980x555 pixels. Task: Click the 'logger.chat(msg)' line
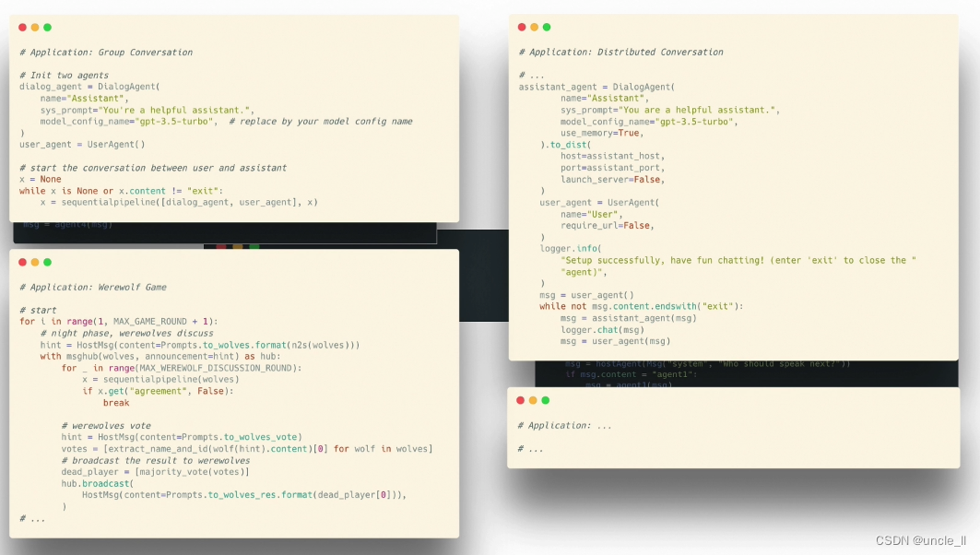[x=603, y=330]
